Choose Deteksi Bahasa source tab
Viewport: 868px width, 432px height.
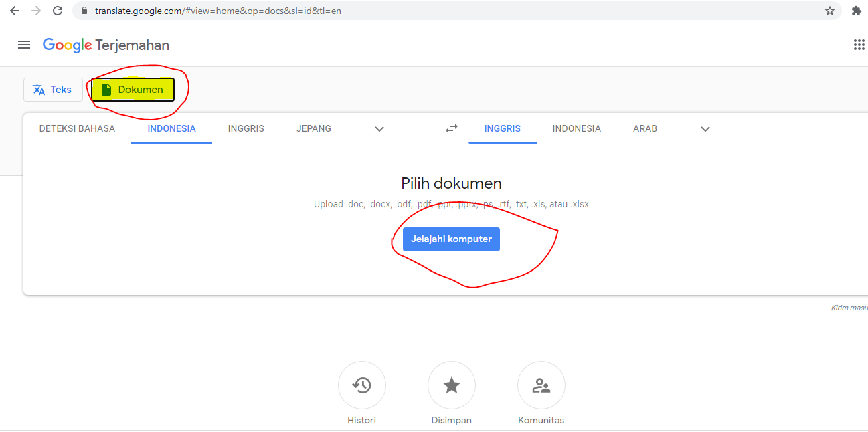pyautogui.click(x=77, y=128)
